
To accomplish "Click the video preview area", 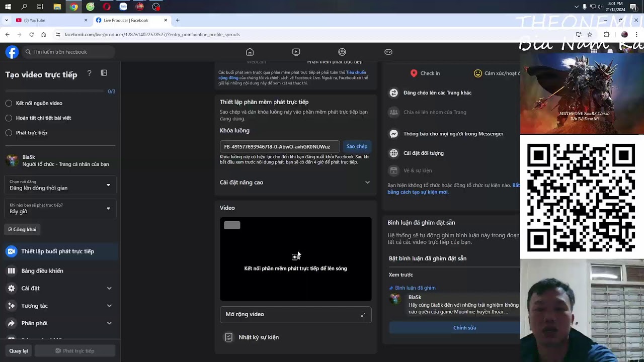I will click(x=295, y=259).
